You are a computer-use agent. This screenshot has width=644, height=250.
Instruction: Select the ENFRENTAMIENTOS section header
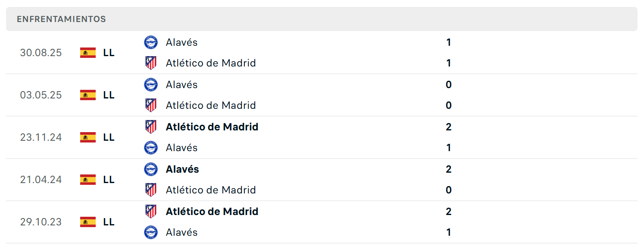coord(322,19)
